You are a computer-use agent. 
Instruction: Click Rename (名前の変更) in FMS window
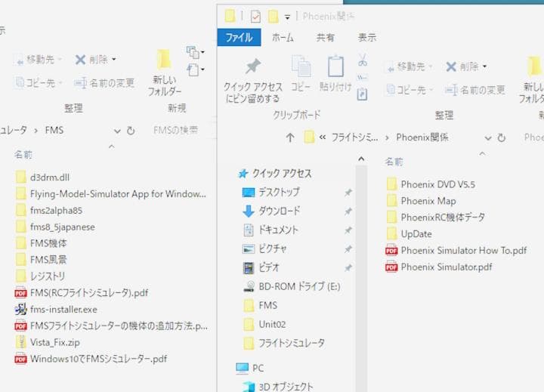pyautogui.click(x=104, y=83)
